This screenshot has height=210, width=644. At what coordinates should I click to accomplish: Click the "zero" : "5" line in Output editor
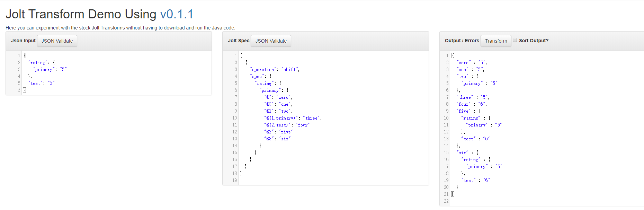click(471, 62)
